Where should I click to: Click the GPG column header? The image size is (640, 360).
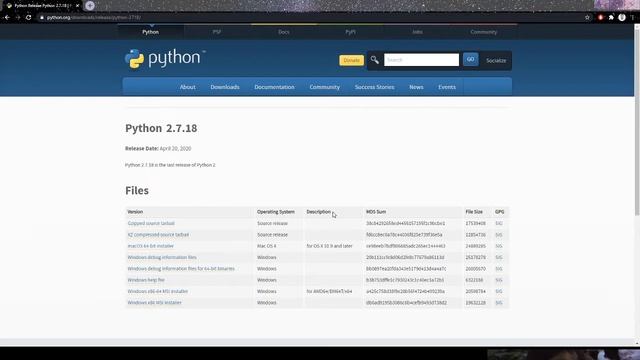[x=500, y=212]
